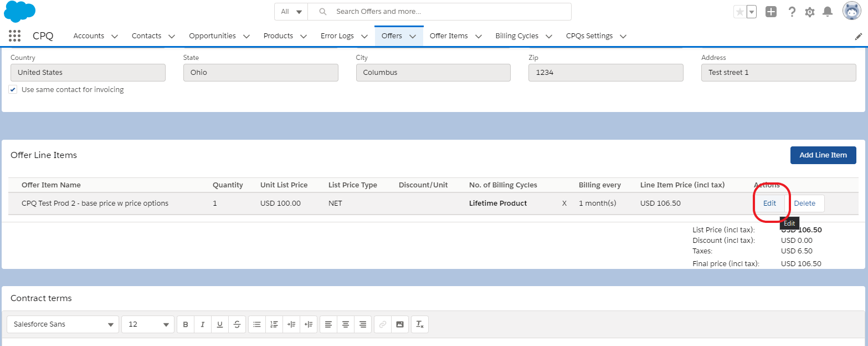Expand the Offer Items chevron menu

pos(479,37)
